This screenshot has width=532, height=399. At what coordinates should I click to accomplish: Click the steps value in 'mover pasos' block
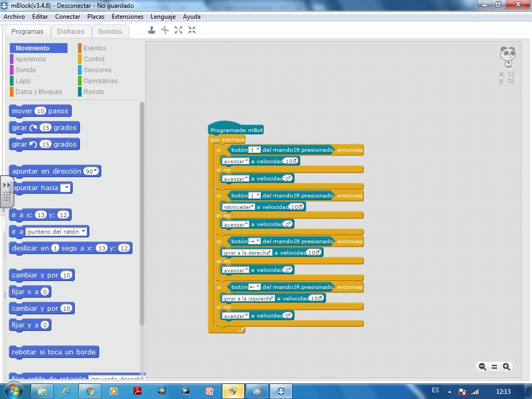tap(41, 111)
